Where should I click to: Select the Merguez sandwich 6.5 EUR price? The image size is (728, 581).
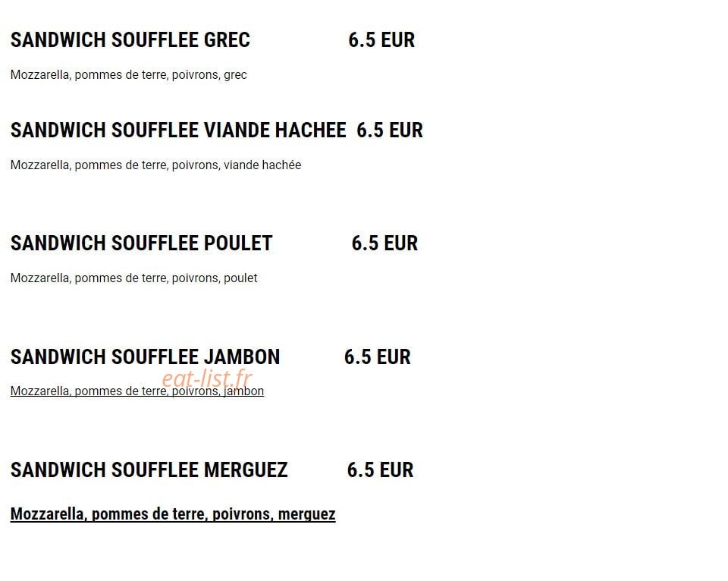380,470
